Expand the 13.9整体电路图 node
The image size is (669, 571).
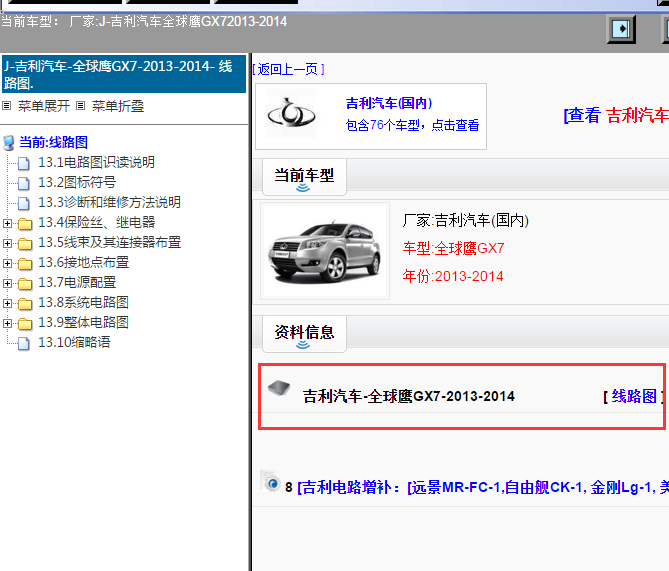7,323
